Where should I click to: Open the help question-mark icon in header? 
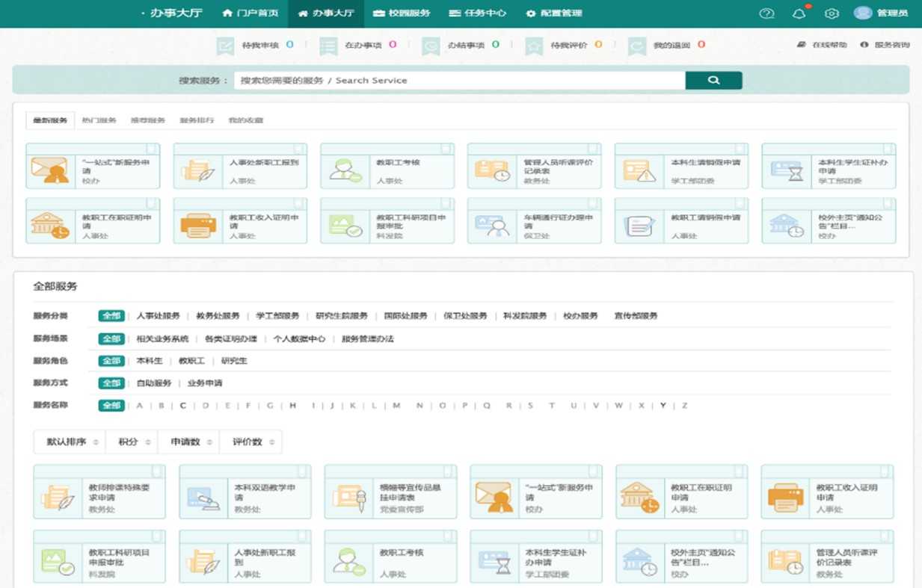click(766, 13)
